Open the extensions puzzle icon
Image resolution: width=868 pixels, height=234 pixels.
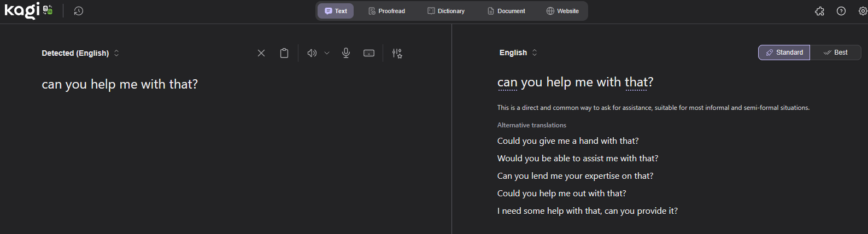pos(819,11)
